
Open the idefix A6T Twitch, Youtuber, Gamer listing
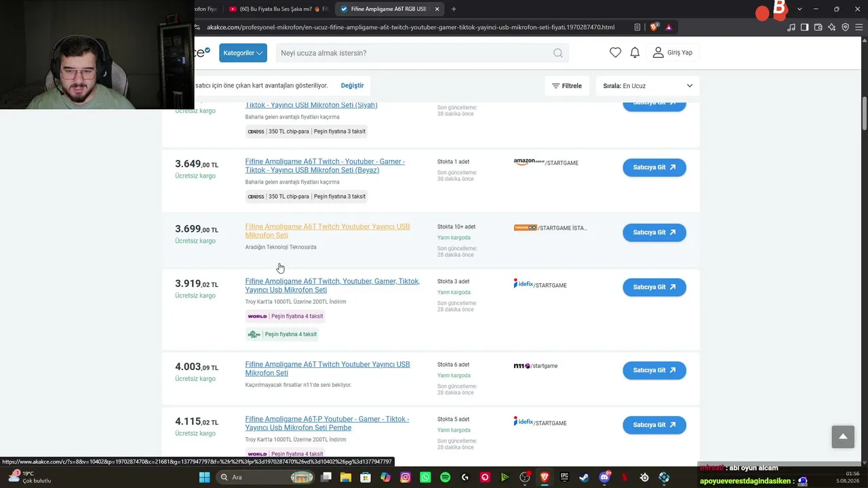coord(332,285)
